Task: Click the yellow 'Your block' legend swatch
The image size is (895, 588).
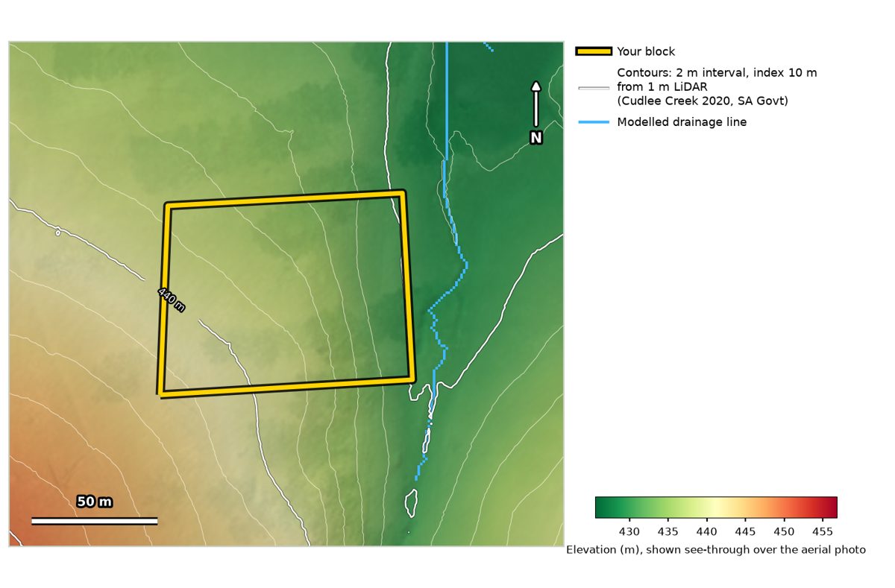Action: 594,51
